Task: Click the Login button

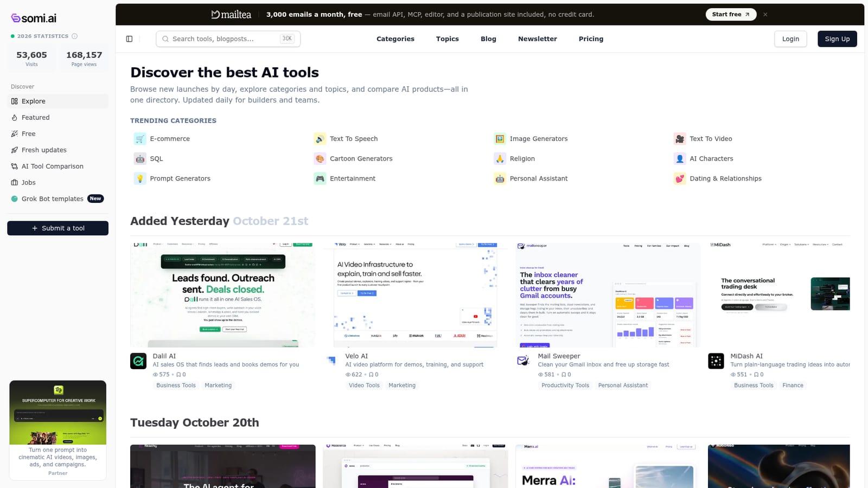Action: (x=790, y=39)
